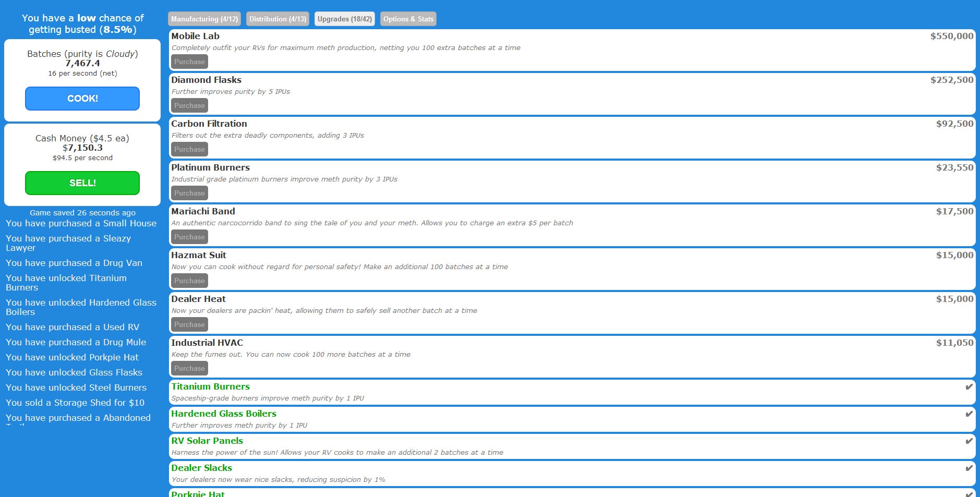Switch to the Distribution (4/13) tab

[x=277, y=19]
